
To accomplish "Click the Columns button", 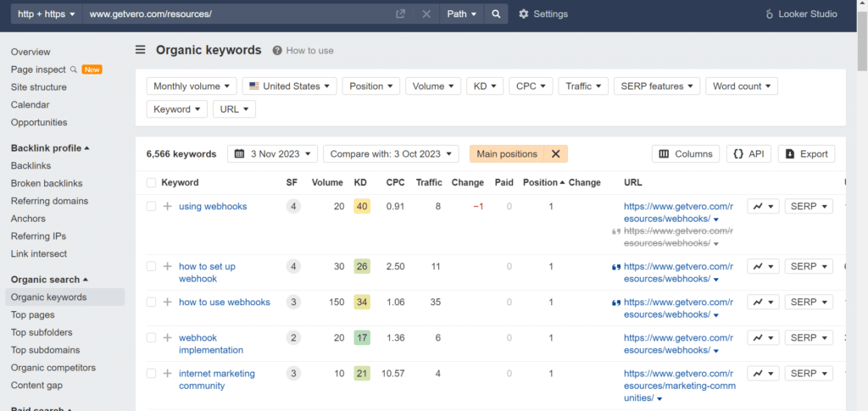I will 685,153.
